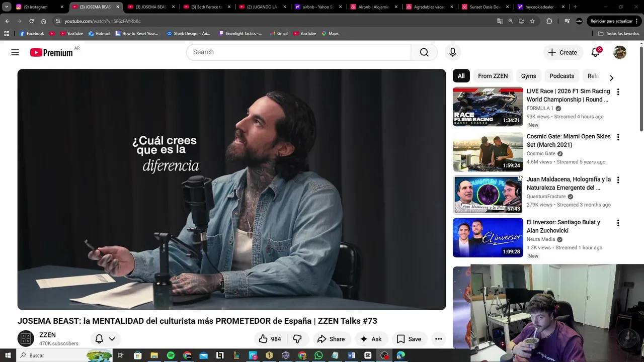The image size is (644, 362).
Task: Bookmark this page with the star icon
Action: click(x=532, y=21)
